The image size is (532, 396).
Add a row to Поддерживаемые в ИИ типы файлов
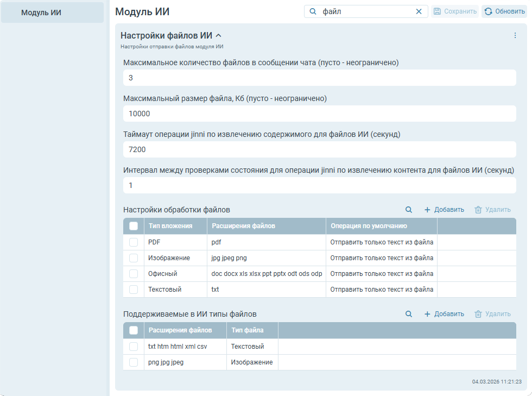(x=444, y=314)
